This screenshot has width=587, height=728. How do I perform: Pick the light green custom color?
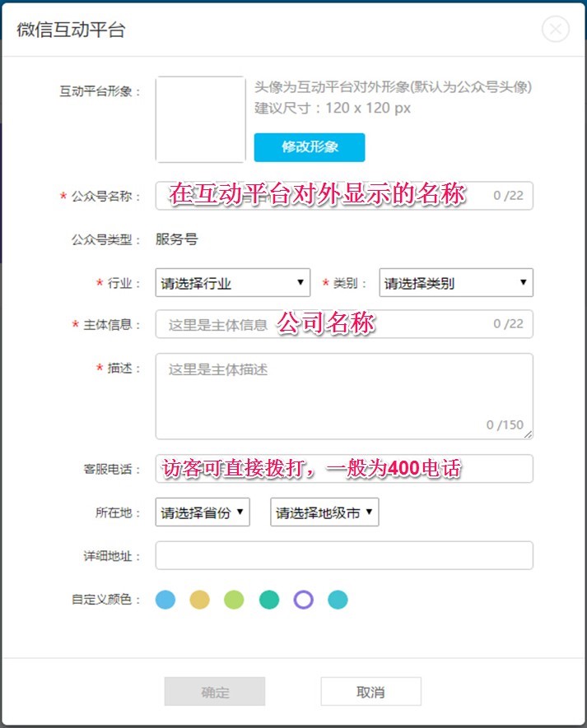(235, 600)
